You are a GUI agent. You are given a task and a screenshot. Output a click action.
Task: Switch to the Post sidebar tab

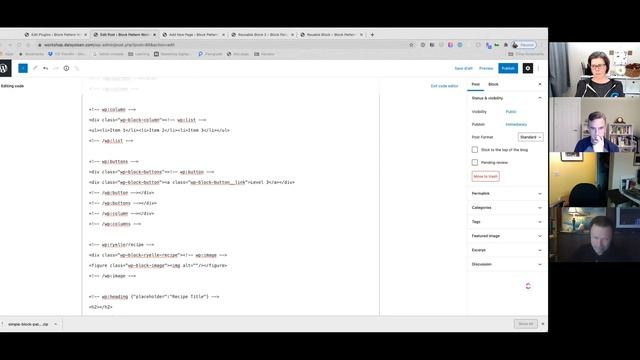pyautogui.click(x=476, y=84)
